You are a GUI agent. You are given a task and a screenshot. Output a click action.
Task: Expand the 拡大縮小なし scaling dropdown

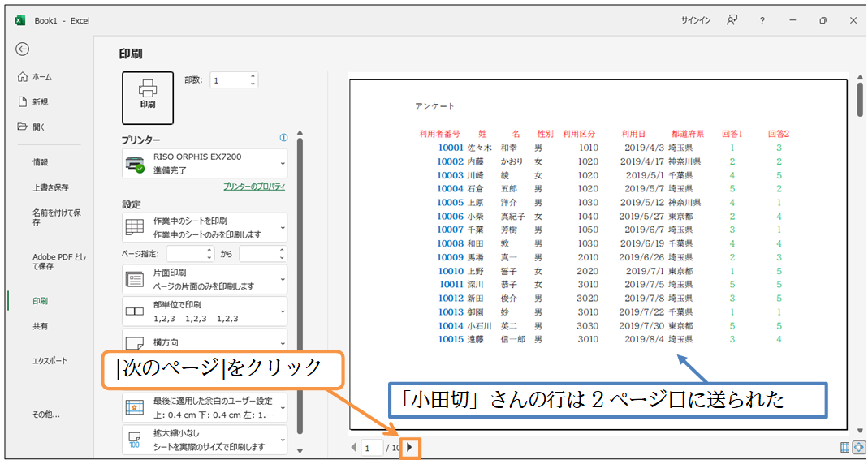[204, 440]
